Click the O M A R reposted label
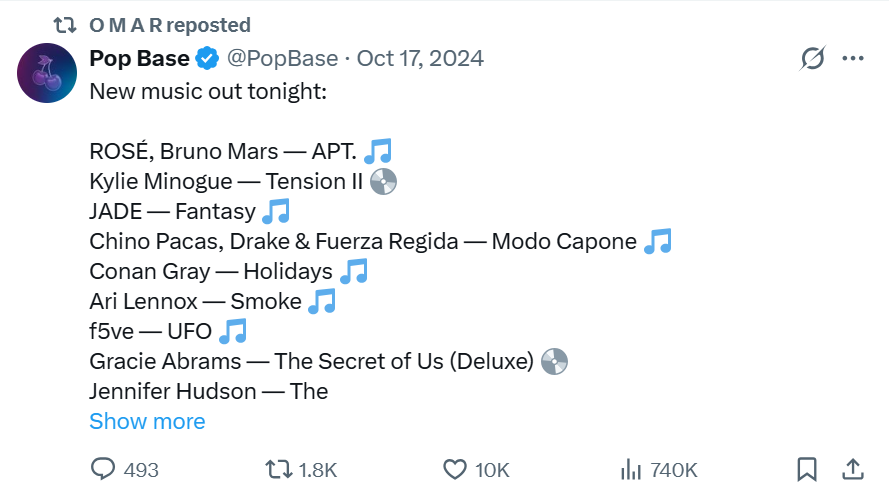889x500 pixels. [x=170, y=24]
